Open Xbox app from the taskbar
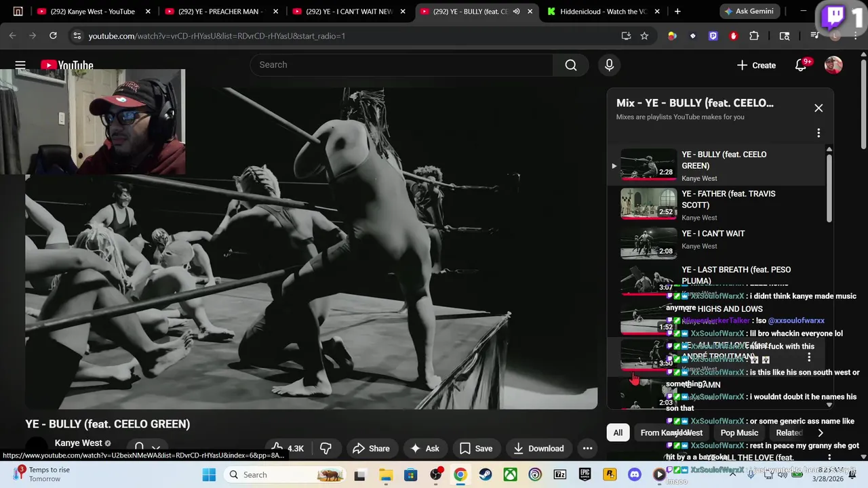 tap(510, 474)
